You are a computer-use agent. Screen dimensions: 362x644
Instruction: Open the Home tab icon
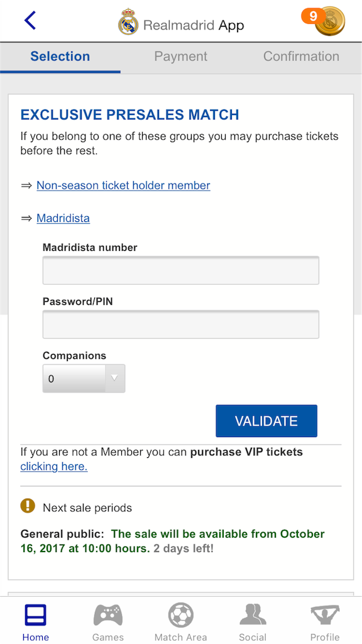click(x=36, y=615)
